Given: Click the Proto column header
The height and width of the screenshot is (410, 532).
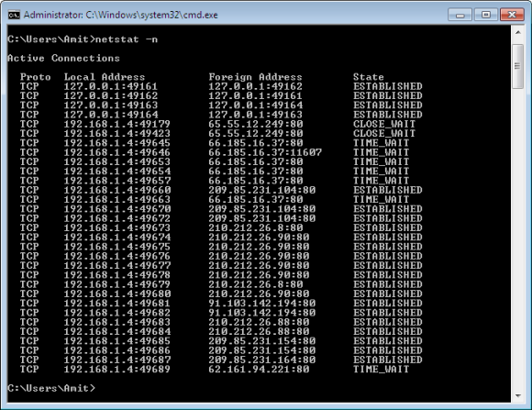Looking at the screenshot, I should click(35, 77).
